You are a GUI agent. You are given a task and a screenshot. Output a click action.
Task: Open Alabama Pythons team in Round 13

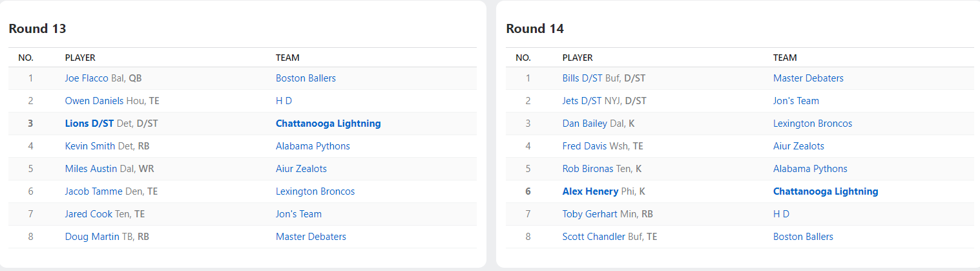pos(313,146)
